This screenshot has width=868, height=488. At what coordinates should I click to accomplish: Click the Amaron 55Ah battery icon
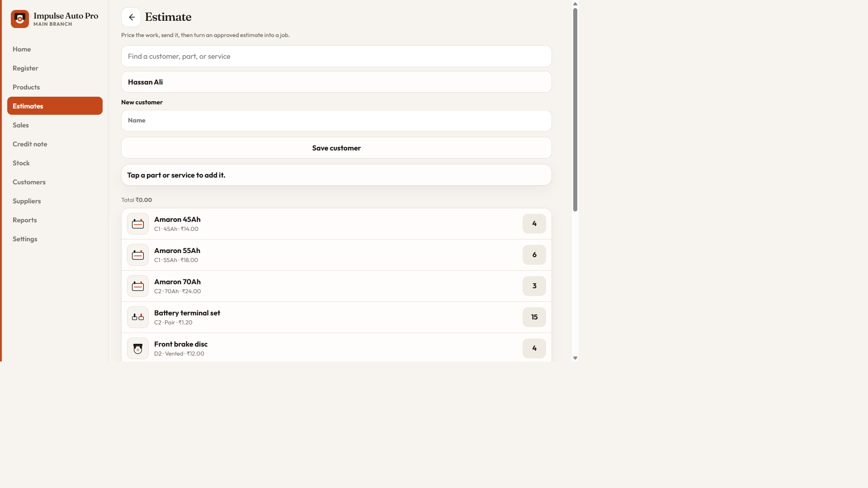point(138,255)
